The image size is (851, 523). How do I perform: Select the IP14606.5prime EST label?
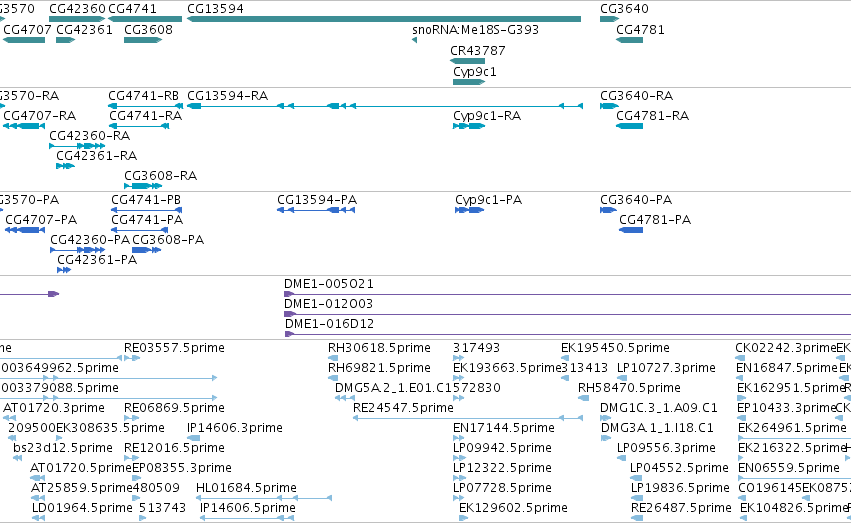tap(248, 508)
